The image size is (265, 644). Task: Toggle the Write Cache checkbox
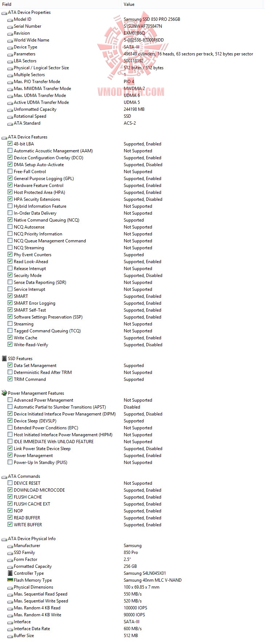pos(10,338)
